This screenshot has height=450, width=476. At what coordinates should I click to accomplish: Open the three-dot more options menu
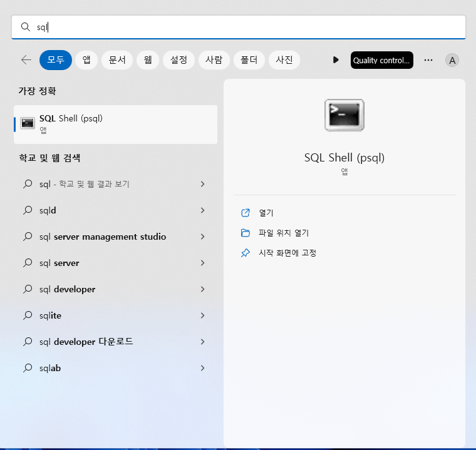pyautogui.click(x=428, y=60)
